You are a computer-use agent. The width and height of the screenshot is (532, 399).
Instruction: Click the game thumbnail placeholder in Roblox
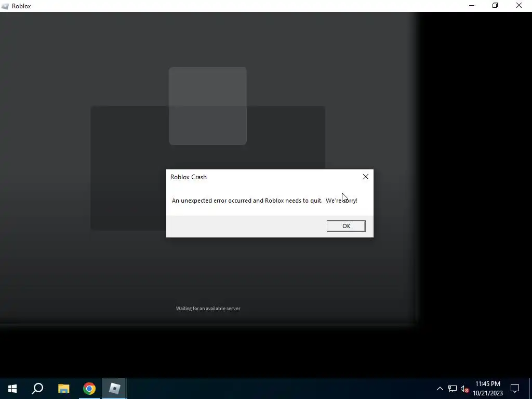[208, 106]
